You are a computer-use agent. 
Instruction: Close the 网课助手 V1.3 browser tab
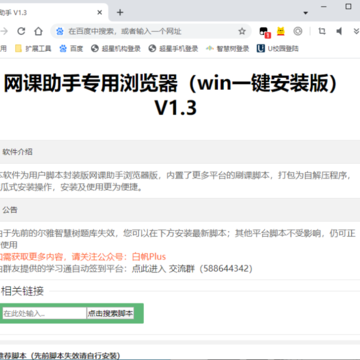[x=100, y=13]
